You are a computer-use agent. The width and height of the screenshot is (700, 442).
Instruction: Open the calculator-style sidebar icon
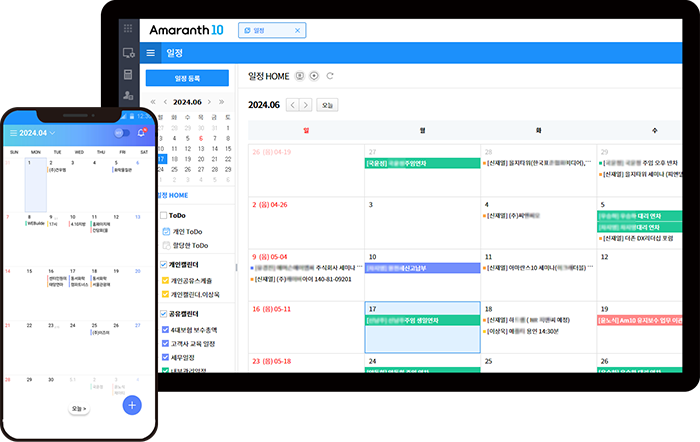pyautogui.click(x=128, y=75)
